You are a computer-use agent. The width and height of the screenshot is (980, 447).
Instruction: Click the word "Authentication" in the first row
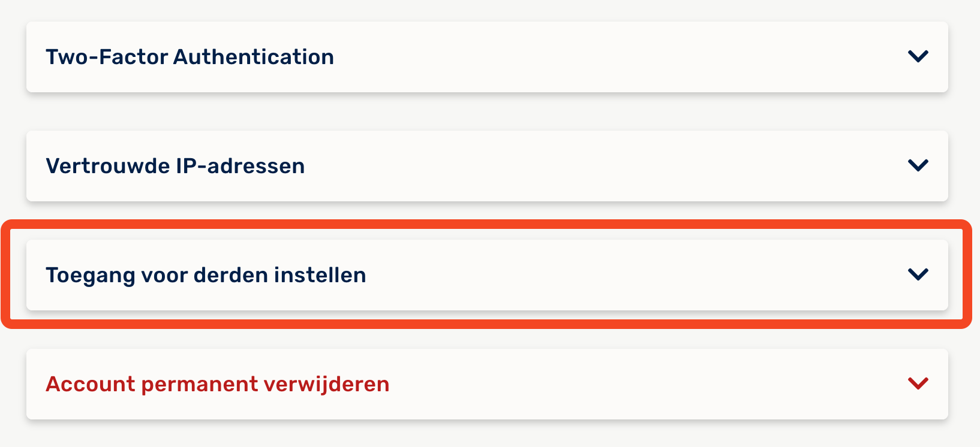tap(253, 57)
